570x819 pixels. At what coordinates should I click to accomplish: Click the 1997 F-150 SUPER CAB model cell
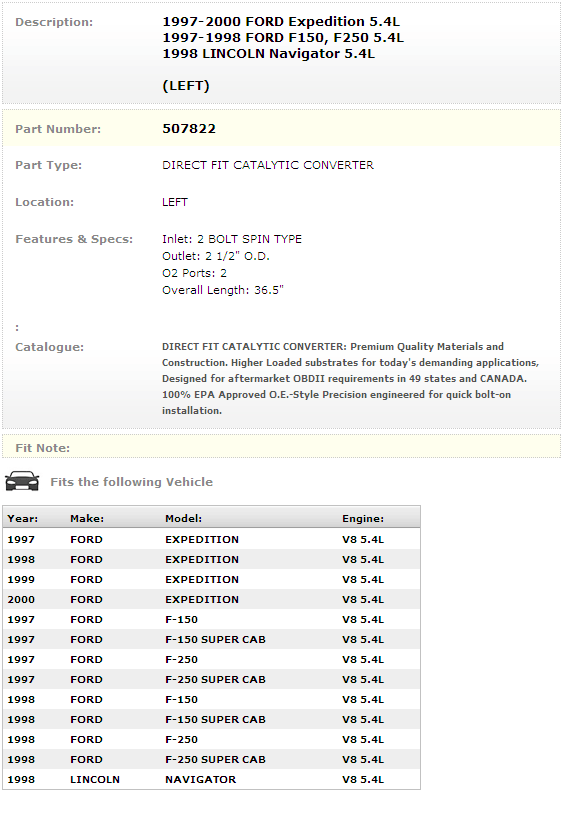click(215, 639)
